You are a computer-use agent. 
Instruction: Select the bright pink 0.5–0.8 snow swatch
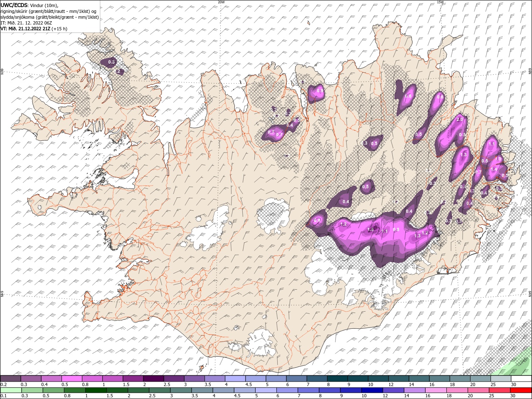point(72,379)
